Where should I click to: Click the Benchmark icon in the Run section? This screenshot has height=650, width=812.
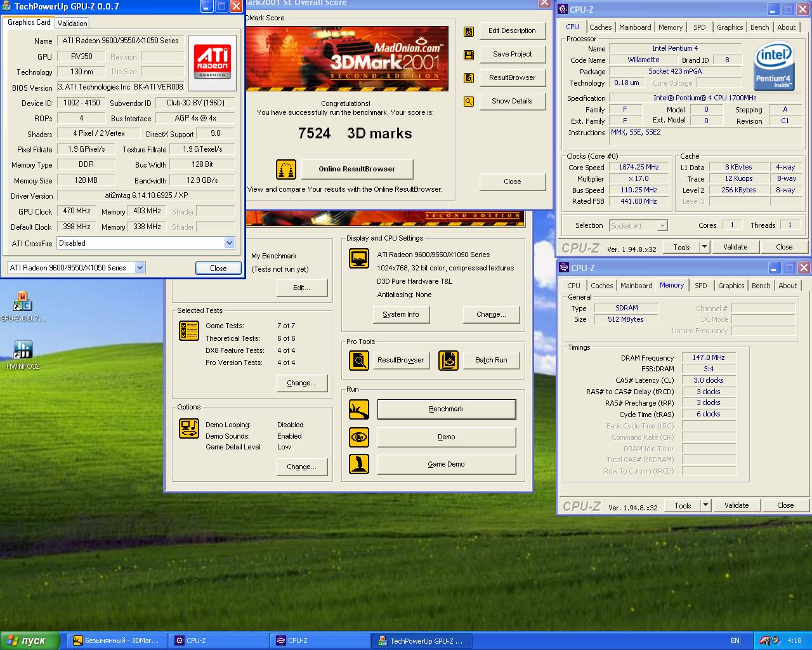pos(359,409)
